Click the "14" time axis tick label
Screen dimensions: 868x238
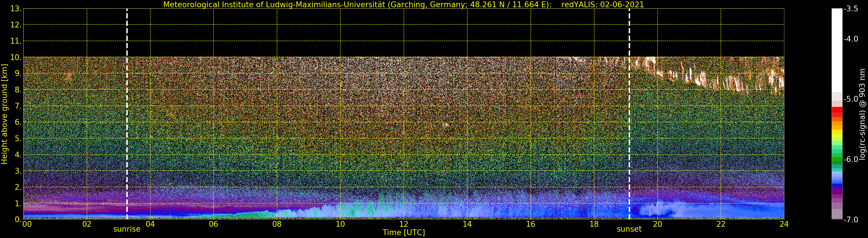point(467,224)
